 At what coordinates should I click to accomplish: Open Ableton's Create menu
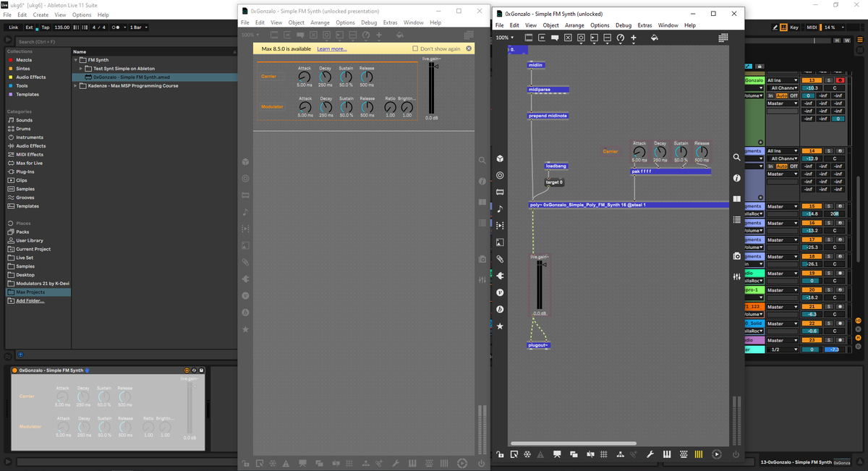pos(41,14)
